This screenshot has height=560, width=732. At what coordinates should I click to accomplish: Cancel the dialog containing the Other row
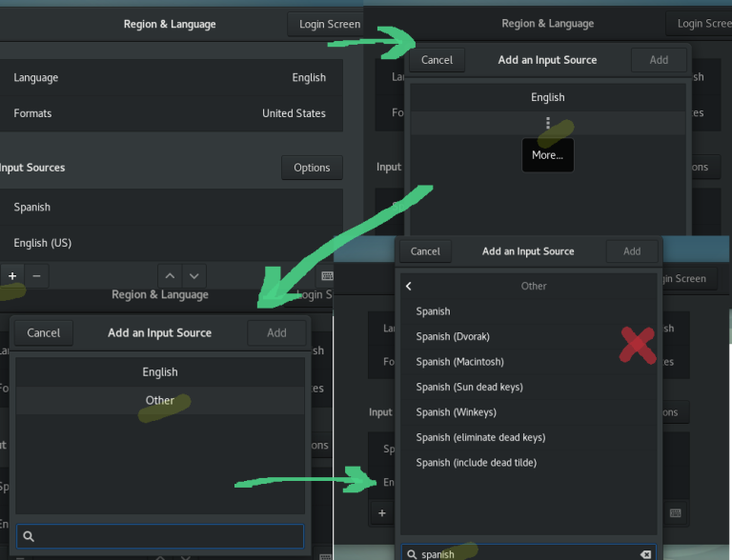pos(44,332)
